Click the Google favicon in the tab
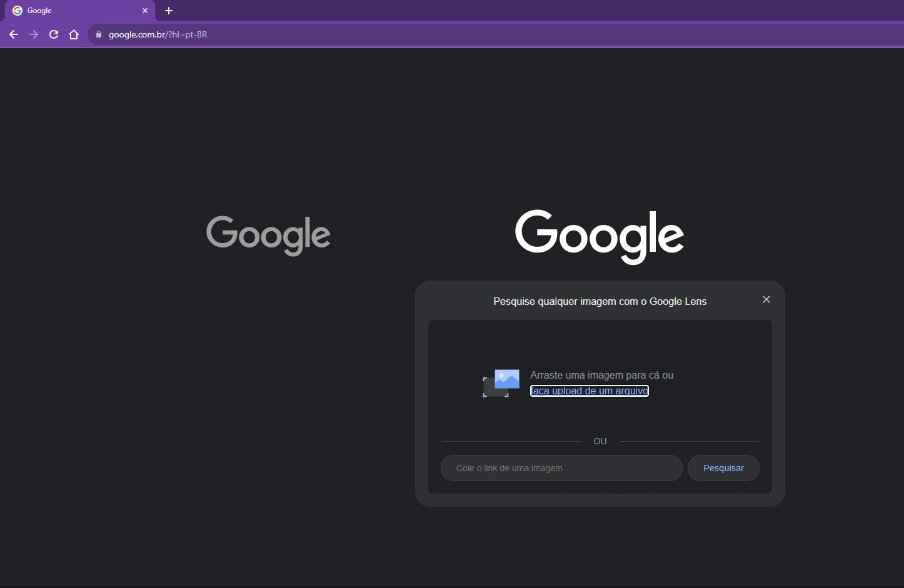Viewport: 904px width, 588px height. (18, 11)
